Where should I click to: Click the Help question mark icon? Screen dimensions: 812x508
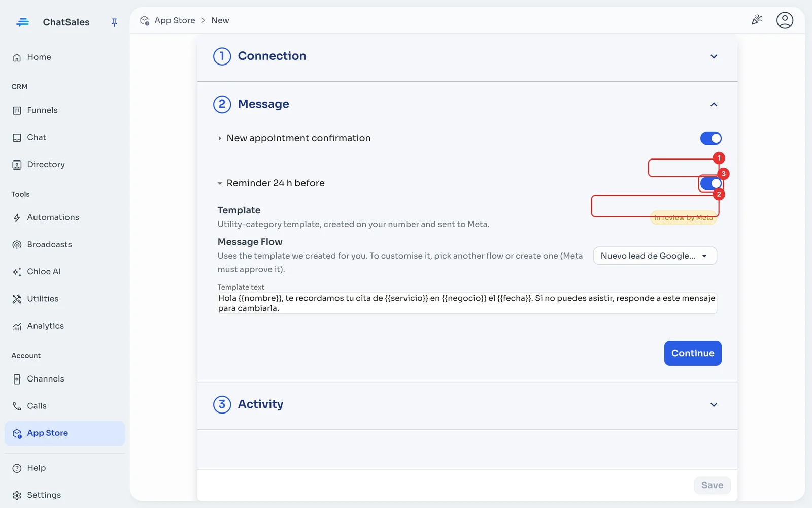[x=17, y=468]
